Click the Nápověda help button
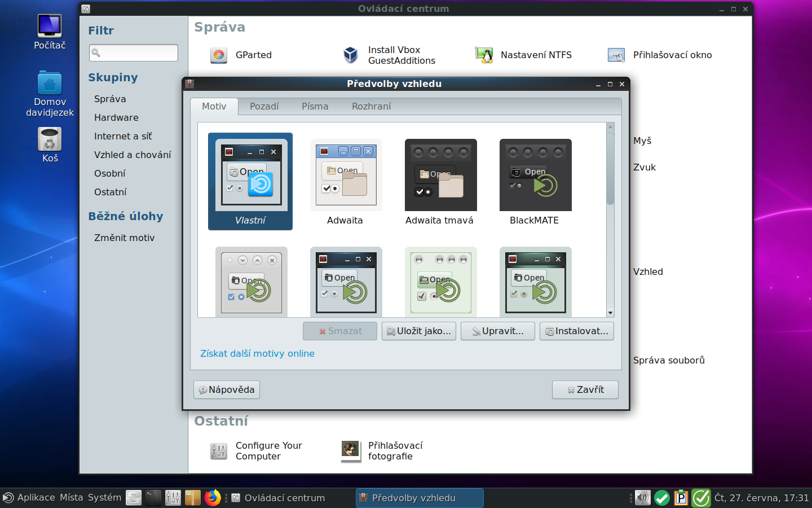Viewport: 812px width, 508px height. coord(227,389)
